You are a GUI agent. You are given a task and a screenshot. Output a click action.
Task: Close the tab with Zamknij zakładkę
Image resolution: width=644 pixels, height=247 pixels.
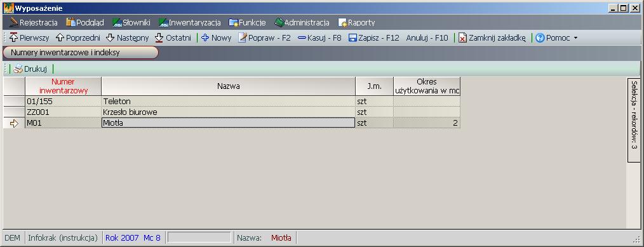coord(492,37)
